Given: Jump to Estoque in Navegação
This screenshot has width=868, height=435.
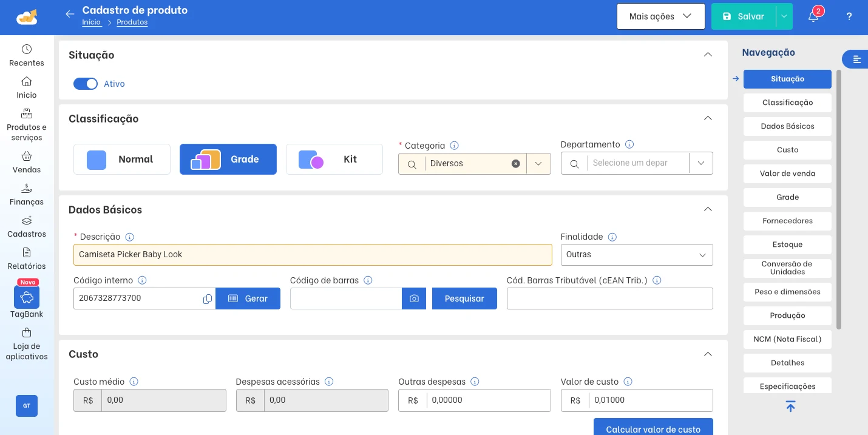Looking at the screenshot, I should (787, 244).
